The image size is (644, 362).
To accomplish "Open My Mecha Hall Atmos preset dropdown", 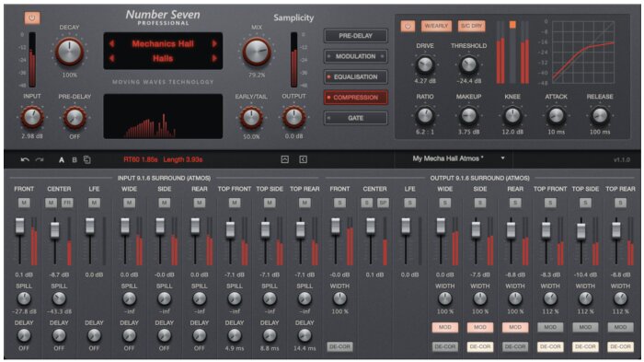I will [502, 158].
